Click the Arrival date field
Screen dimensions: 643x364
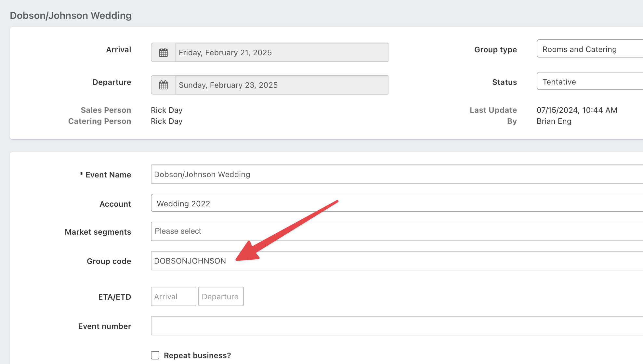pyautogui.click(x=282, y=52)
